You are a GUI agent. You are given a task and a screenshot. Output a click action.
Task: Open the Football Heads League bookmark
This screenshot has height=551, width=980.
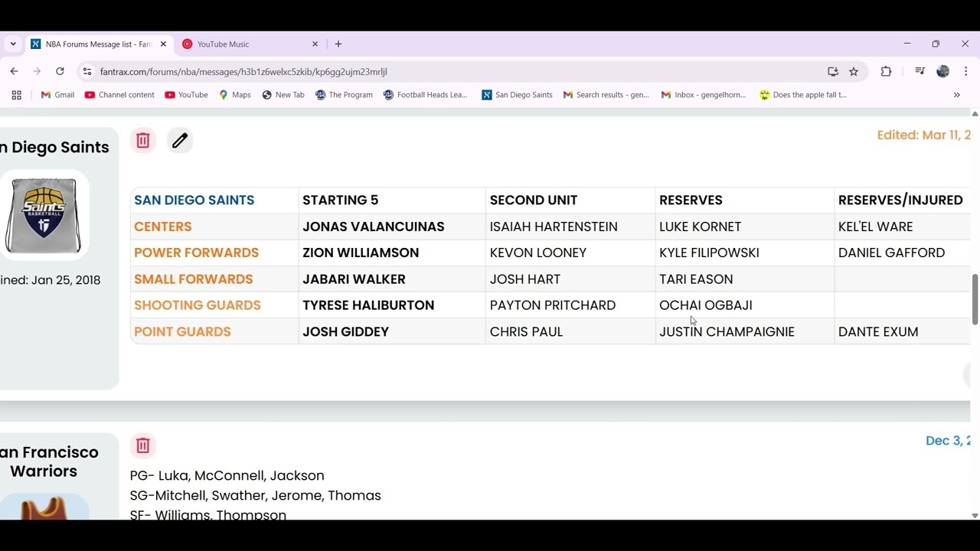pyautogui.click(x=425, y=95)
